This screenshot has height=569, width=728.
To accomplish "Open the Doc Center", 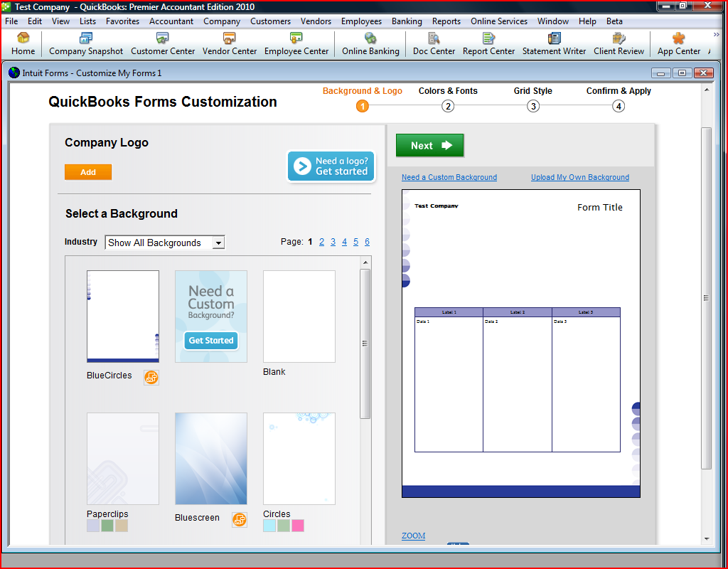I will pyautogui.click(x=434, y=43).
